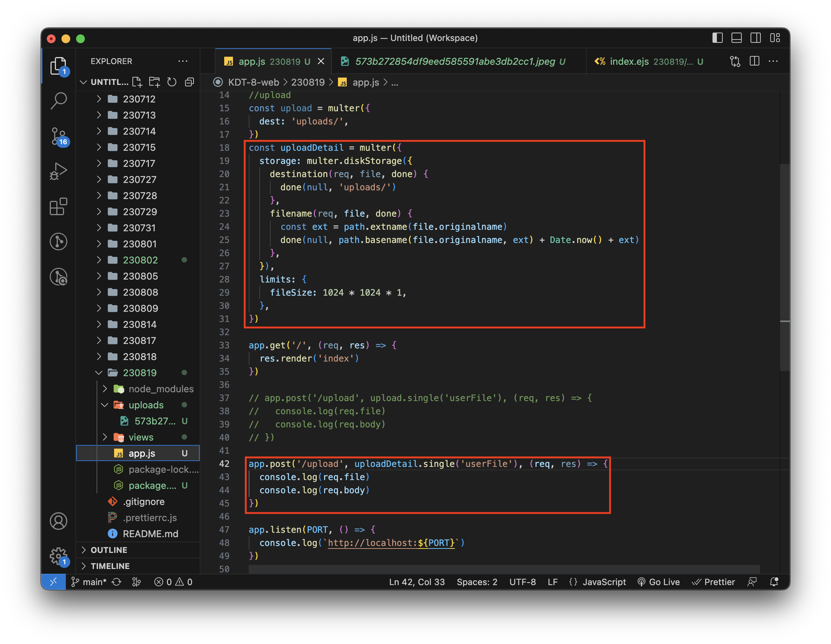Open remote window indicator in status bar

pyautogui.click(x=53, y=581)
